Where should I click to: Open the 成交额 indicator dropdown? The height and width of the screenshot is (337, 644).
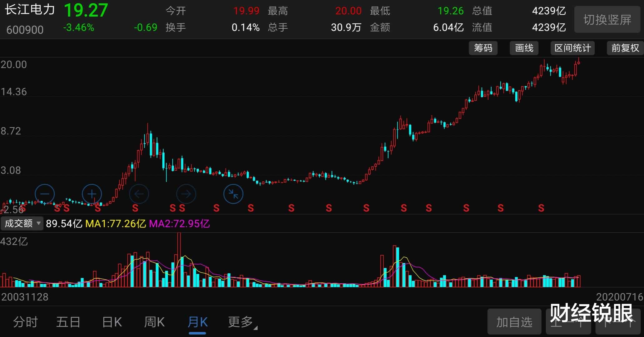click(21, 223)
